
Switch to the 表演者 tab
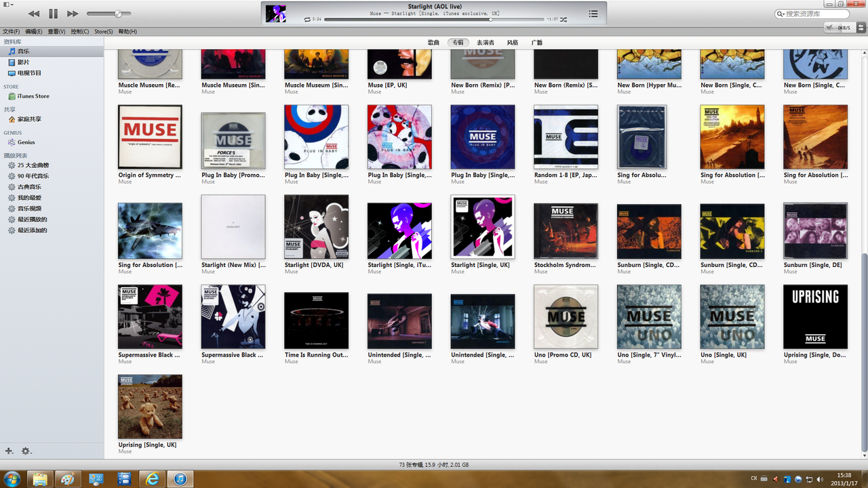pos(486,43)
